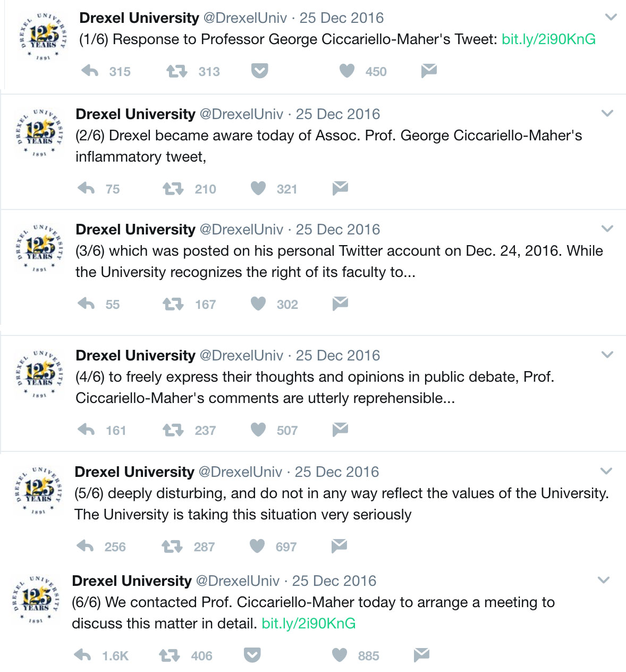
Task: Retweet the (4/6) utterly reprehensible tweet
Action: (x=173, y=430)
